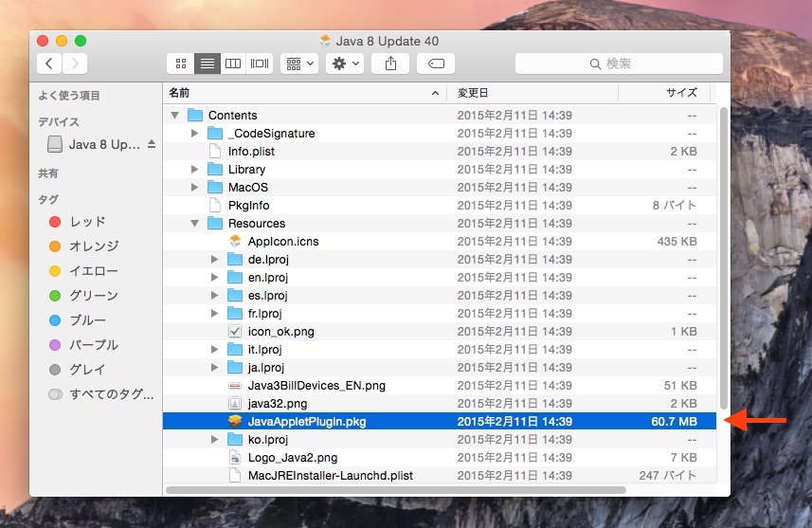This screenshot has height=528, width=812.
Task: Expand the Library folder
Action: [195, 169]
